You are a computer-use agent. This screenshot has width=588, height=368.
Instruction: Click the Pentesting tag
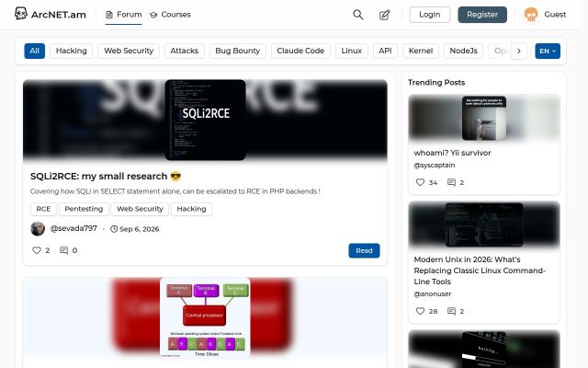[84, 209]
